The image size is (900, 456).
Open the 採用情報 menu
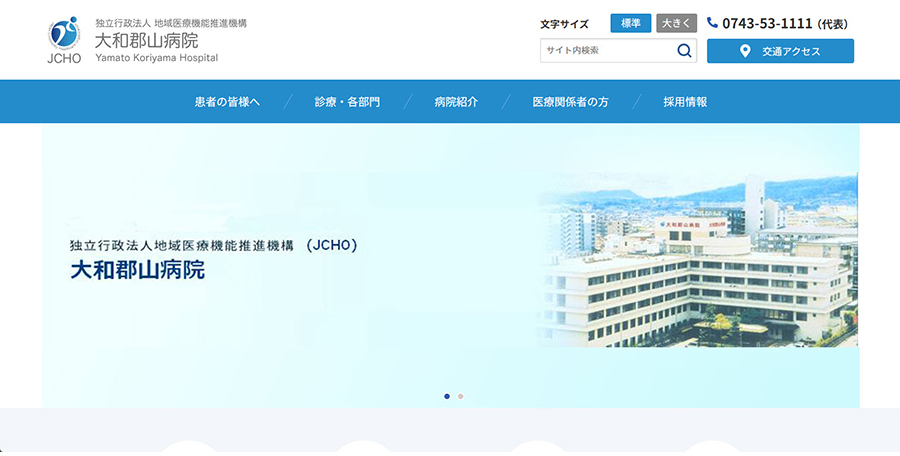click(x=685, y=102)
